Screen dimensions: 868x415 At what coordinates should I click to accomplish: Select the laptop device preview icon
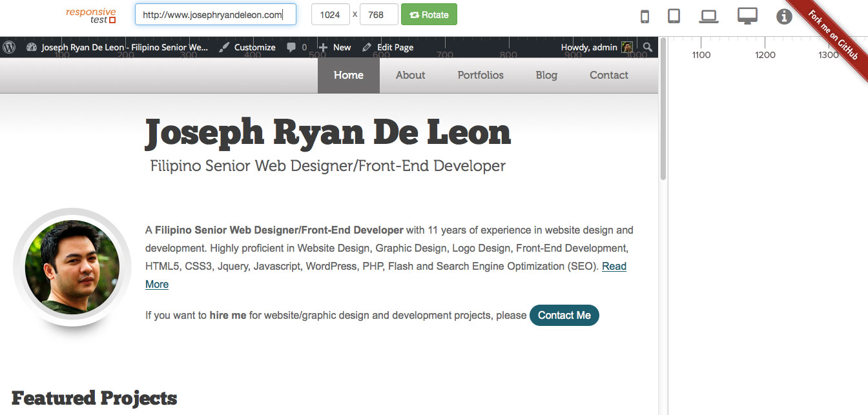(x=708, y=15)
